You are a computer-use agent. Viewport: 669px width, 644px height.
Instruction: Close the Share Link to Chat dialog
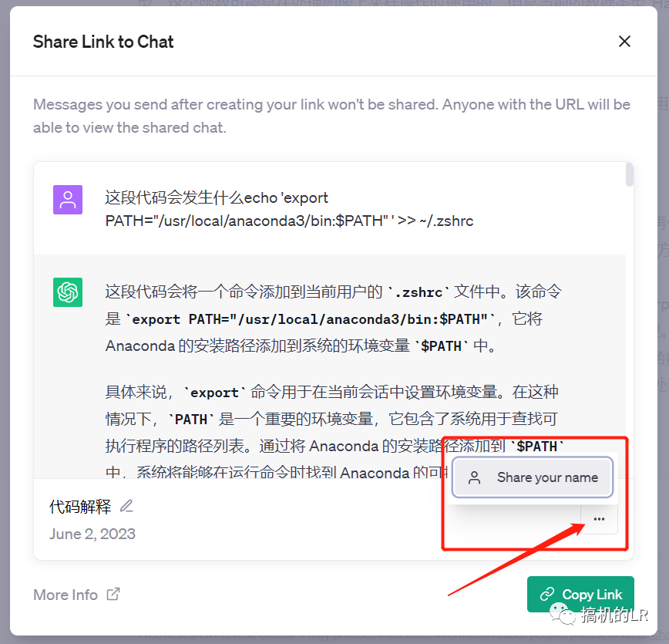624,42
